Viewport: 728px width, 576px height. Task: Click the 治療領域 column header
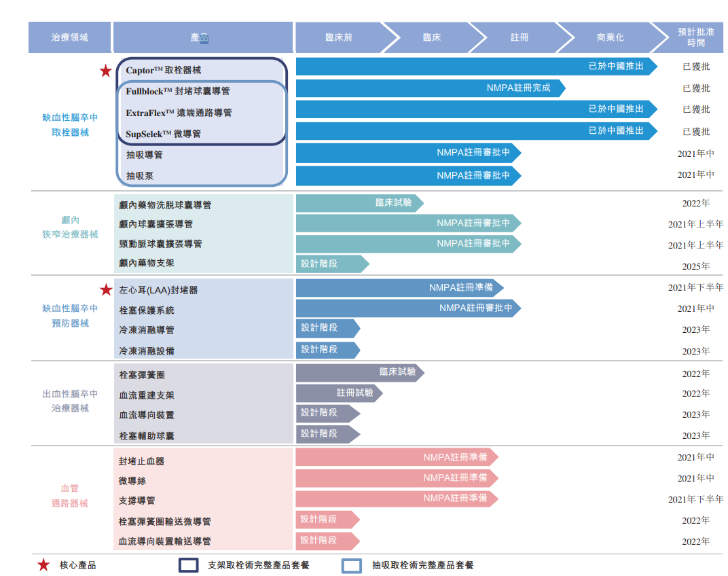pos(70,37)
